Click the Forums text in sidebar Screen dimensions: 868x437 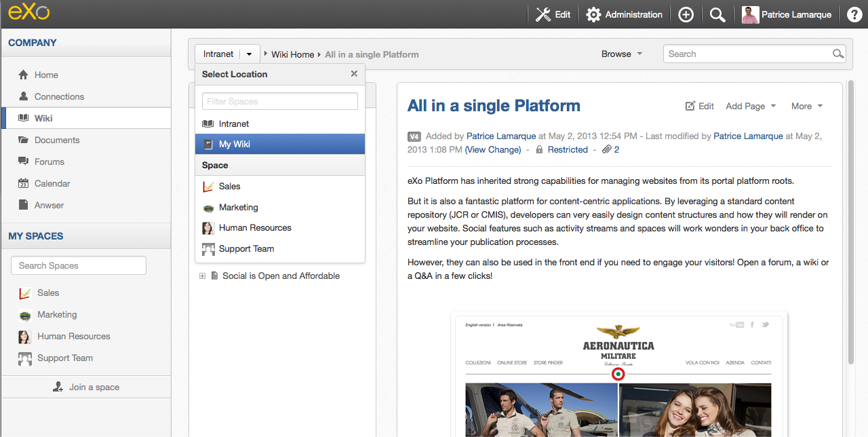pyautogui.click(x=50, y=161)
